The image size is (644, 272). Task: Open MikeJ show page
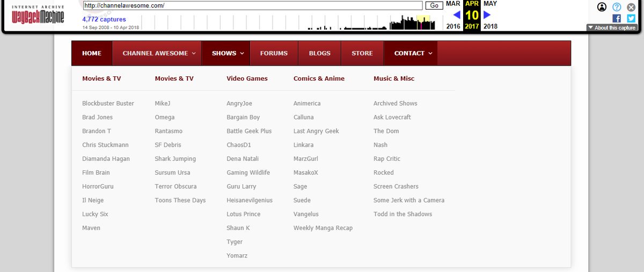[163, 103]
